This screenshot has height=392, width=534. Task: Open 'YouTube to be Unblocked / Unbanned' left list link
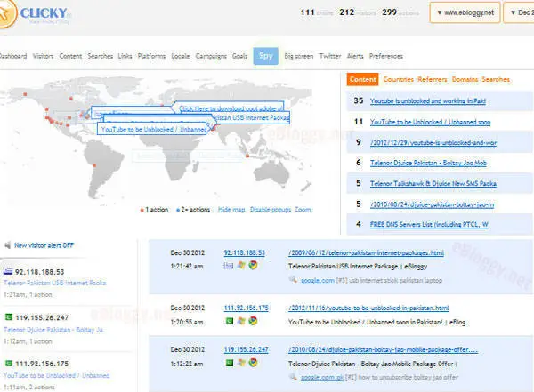click(57, 375)
